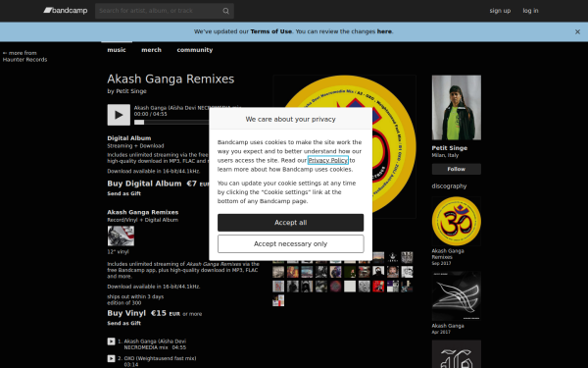
Task: Open the last supporter avatar in fourth row
Action: 278,301
